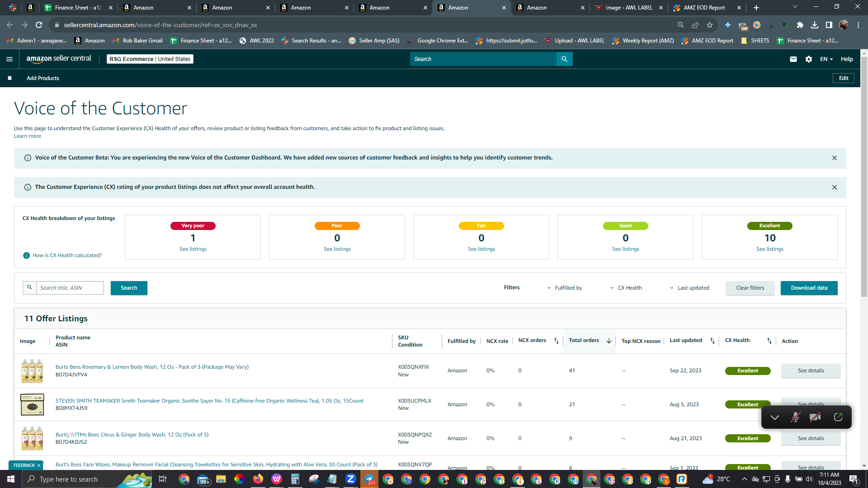Dismiss the CX rating account health banner

(x=835, y=187)
